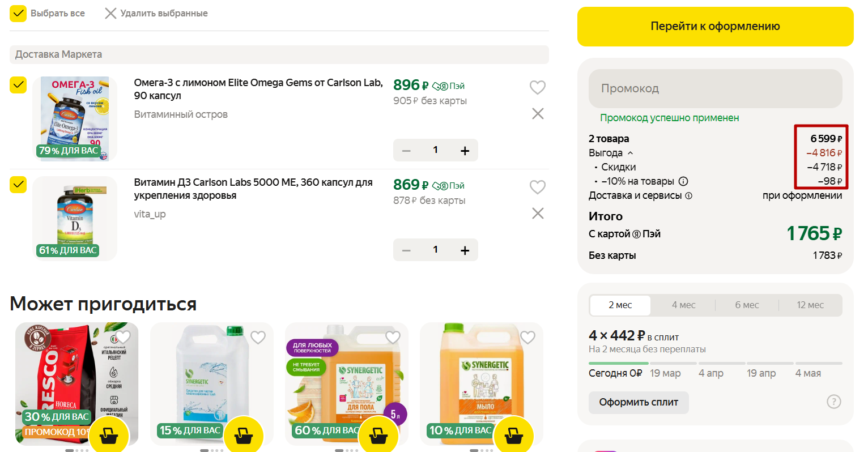Favorite the Synergetic 'Для пола' recommendation

(x=393, y=337)
